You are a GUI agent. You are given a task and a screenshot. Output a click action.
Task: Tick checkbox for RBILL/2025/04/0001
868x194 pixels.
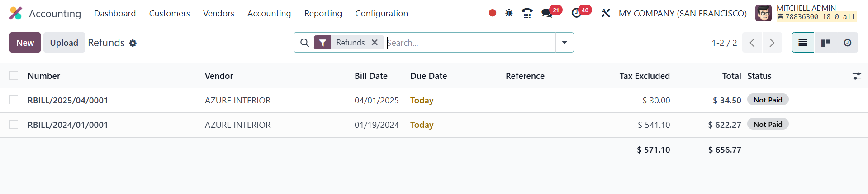click(x=14, y=100)
